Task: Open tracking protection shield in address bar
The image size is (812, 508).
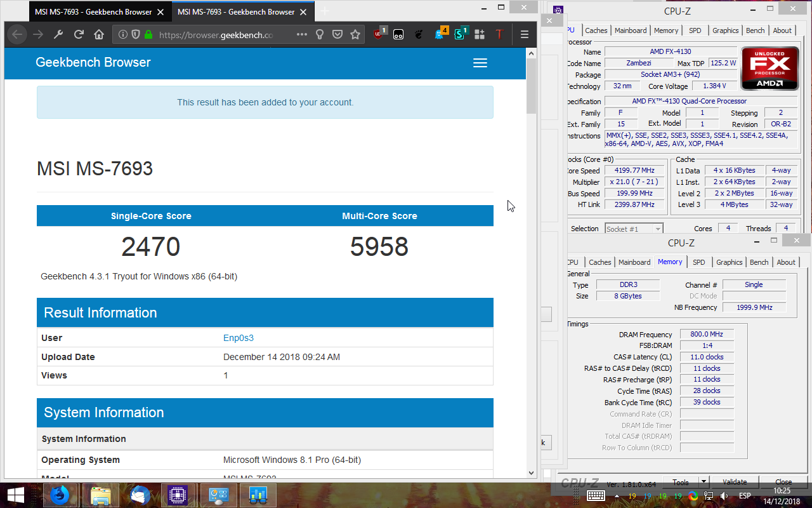Action: [x=136, y=34]
